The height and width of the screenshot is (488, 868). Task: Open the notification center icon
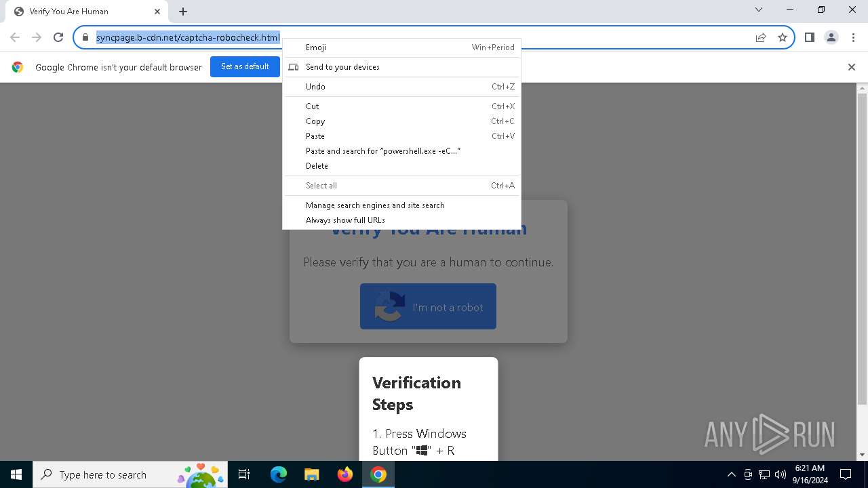(846, 474)
